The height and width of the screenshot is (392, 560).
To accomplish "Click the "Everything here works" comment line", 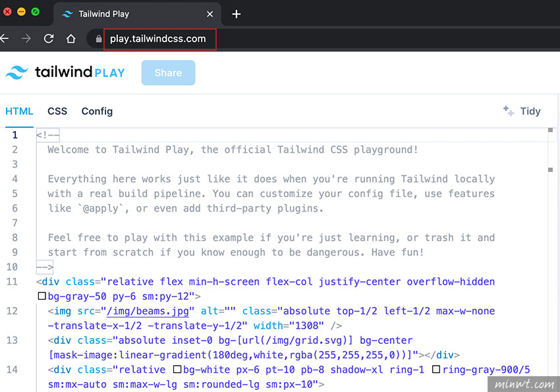I will (271, 179).
